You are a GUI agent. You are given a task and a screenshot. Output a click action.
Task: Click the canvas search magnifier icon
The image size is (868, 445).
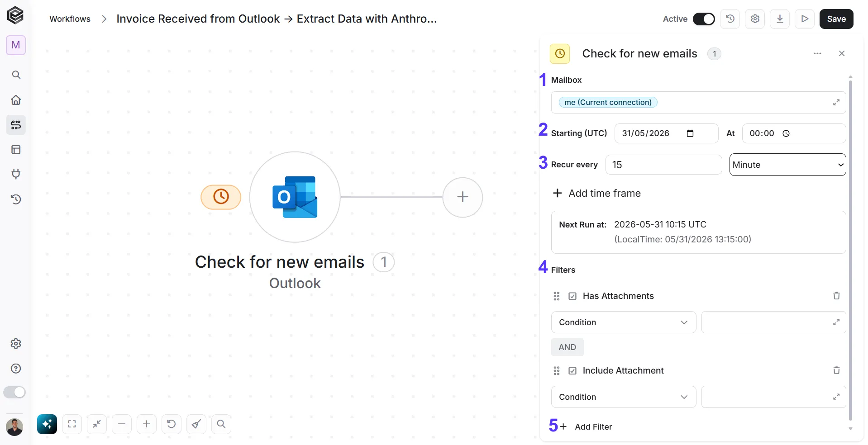pyautogui.click(x=221, y=424)
